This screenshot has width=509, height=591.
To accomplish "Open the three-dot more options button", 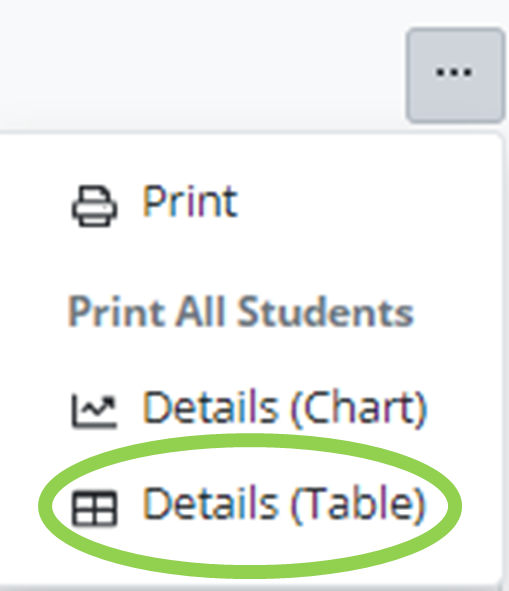I will 455,75.
